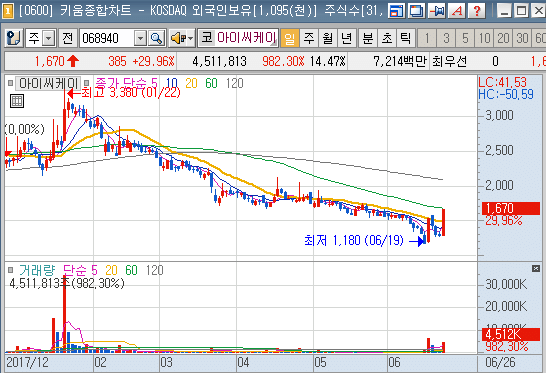Select the 1 interval button
This screenshot has height=373, width=546.
pos(427,38)
